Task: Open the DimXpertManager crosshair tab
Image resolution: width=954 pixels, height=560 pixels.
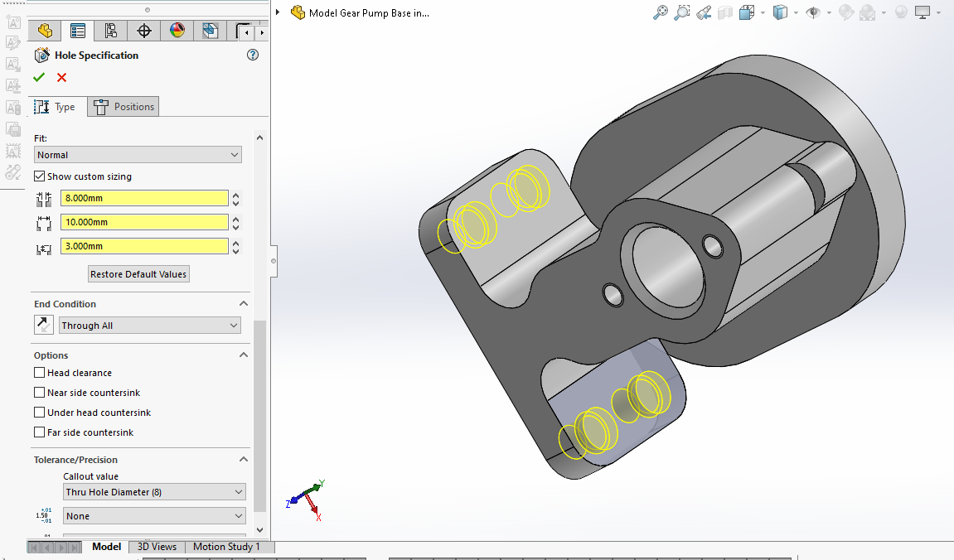Action: (144, 31)
